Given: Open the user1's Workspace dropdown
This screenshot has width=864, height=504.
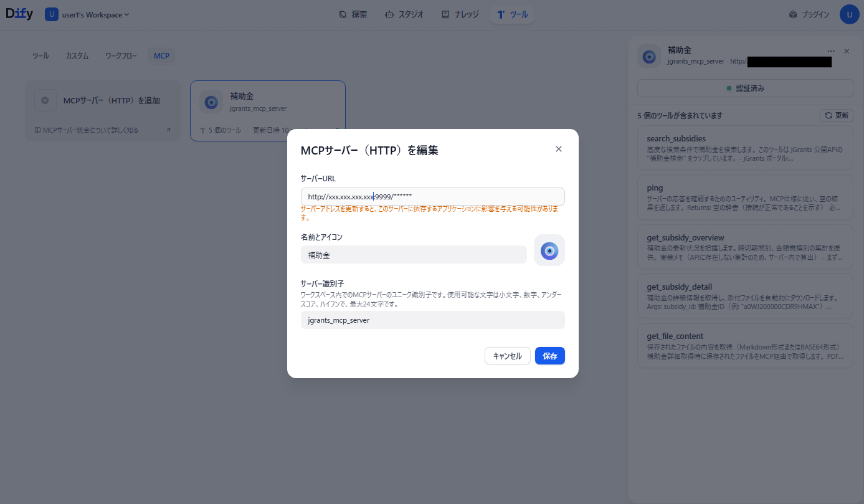Looking at the screenshot, I should point(87,15).
